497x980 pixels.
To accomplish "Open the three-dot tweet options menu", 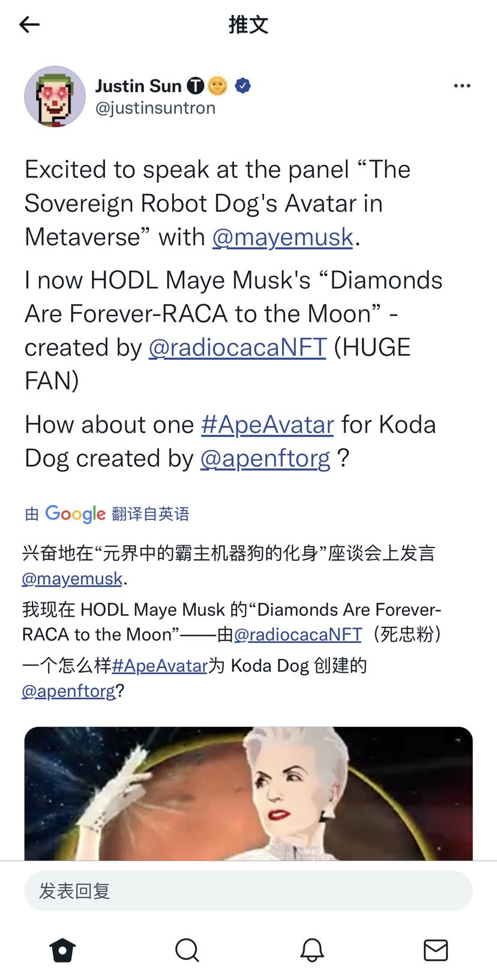I will tap(462, 86).
